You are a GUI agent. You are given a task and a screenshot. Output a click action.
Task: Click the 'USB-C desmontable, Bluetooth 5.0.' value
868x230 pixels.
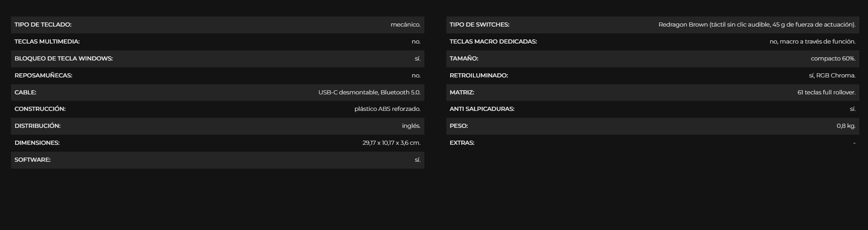[369, 93]
